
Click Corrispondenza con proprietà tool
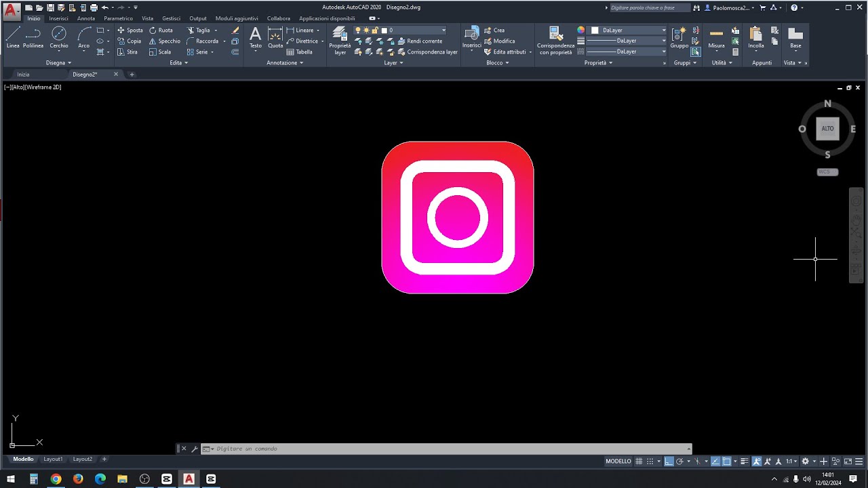555,41
